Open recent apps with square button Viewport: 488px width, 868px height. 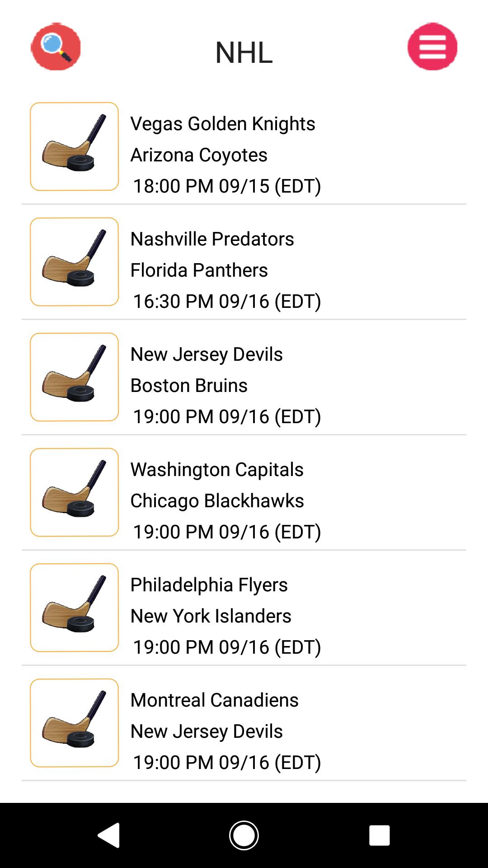(x=379, y=835)
